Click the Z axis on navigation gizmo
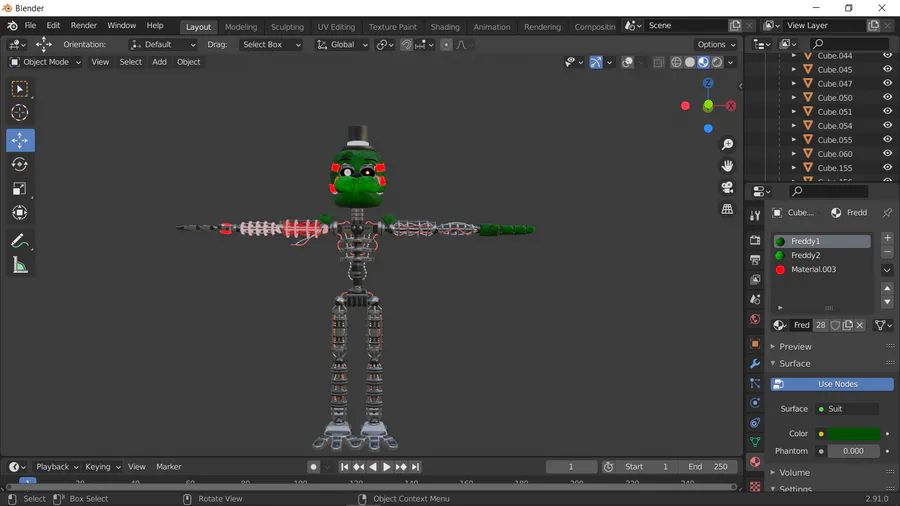The image size is (900, 506). point(708,83)
